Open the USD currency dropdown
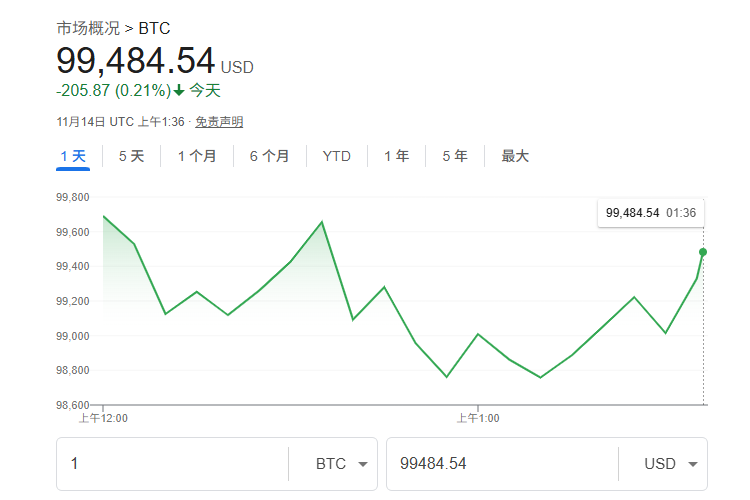This screenshot has width=750, height=500. (x=673, y=464)
